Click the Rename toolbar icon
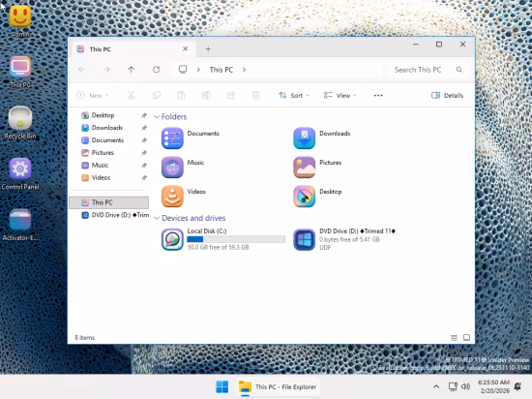 coord(206,96)
